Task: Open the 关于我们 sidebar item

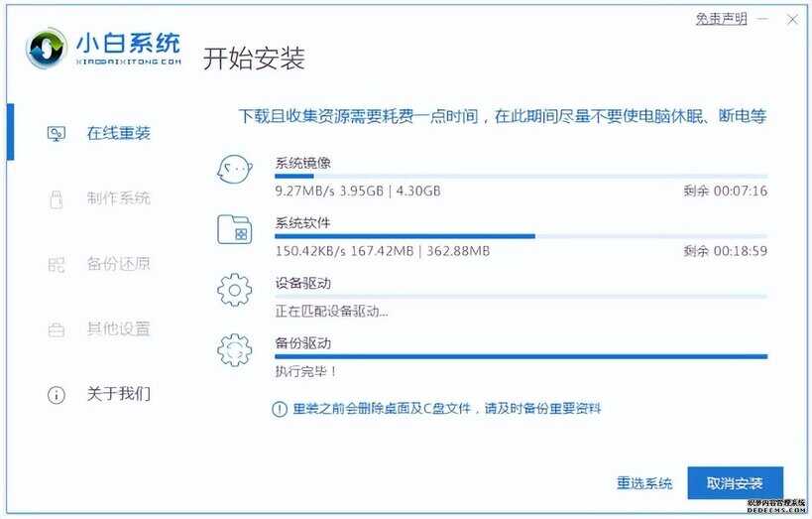Action: (119, 394)
